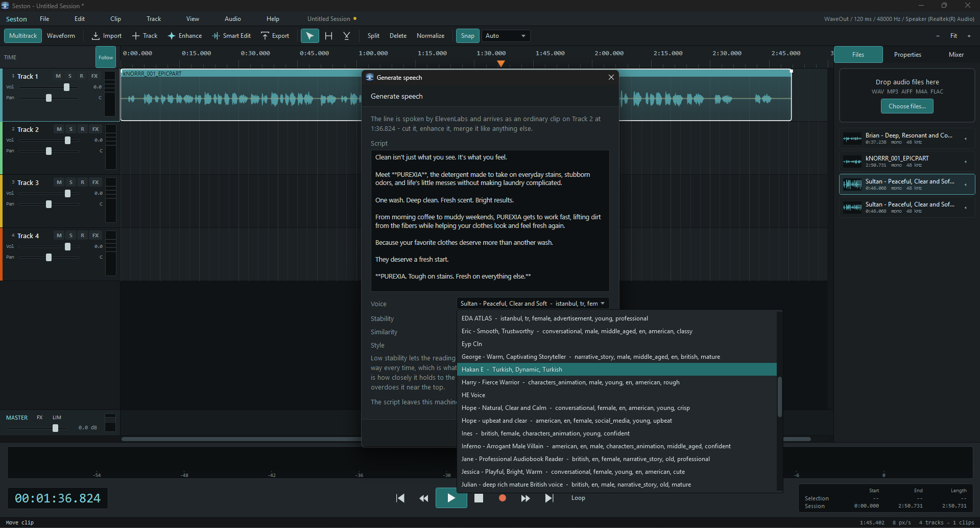The height and width of the screenshot is (528, 980).
Task: Zoom out the timeline with minus icon
Action: [x=938, y=36]
